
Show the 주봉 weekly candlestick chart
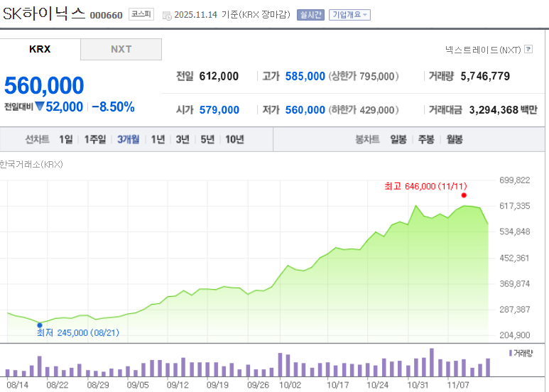(426, 139)
